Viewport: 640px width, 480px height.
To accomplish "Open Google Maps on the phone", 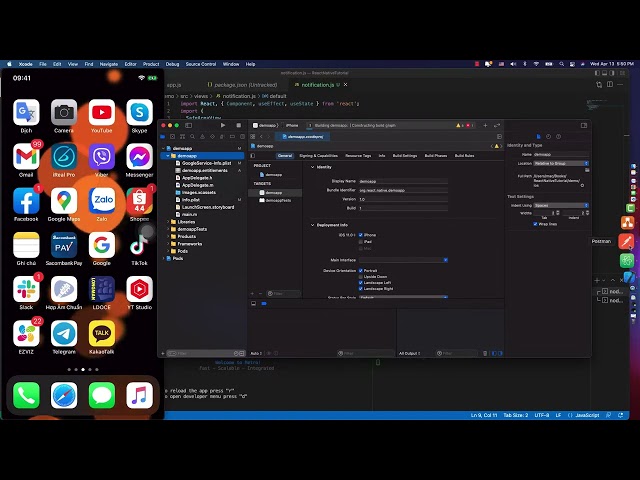I will pyautogui.click(x=64, y=200).
